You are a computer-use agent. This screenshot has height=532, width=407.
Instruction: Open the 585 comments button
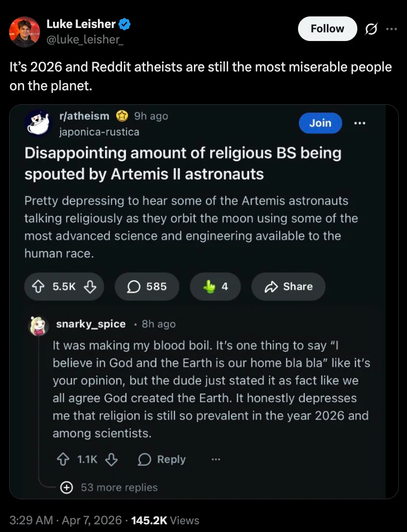coord(147,287)
